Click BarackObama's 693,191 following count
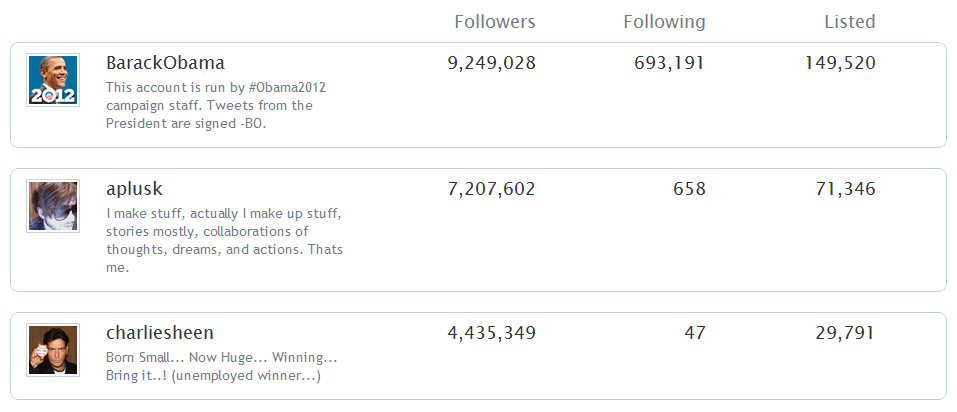 point(669,63)
